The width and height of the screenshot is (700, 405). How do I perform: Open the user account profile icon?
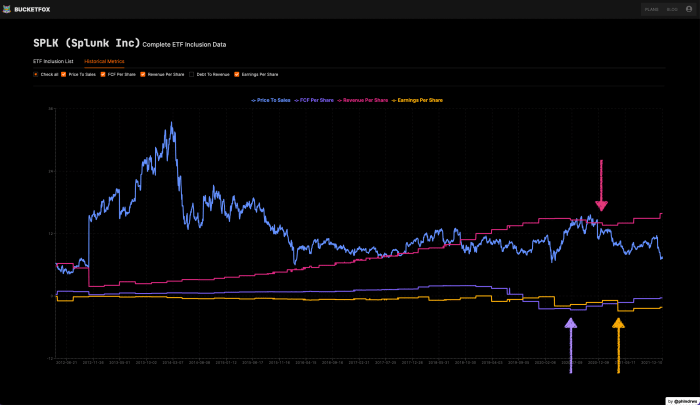point(689,9)
